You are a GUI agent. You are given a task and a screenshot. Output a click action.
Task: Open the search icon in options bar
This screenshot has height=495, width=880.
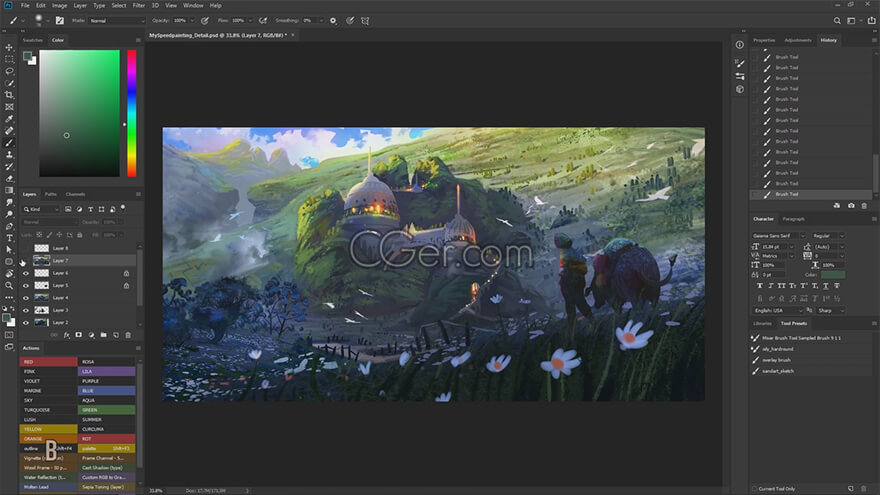[x=837, y=21]
